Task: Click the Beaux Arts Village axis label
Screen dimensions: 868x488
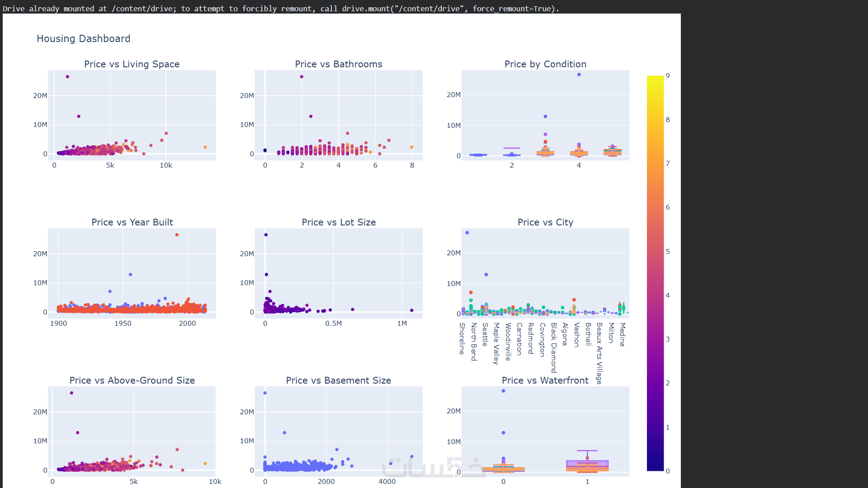Action: [599, 353]
